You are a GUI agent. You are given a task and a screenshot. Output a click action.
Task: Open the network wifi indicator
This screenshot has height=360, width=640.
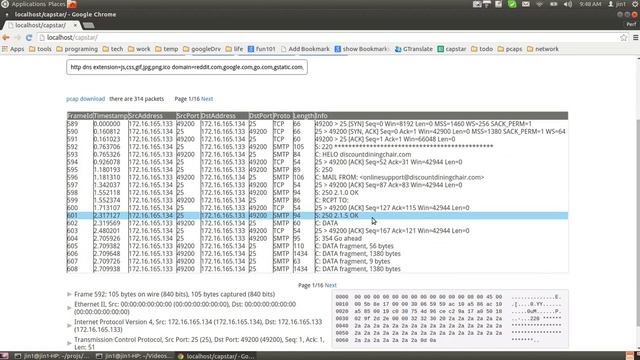[x=540, y=4]
